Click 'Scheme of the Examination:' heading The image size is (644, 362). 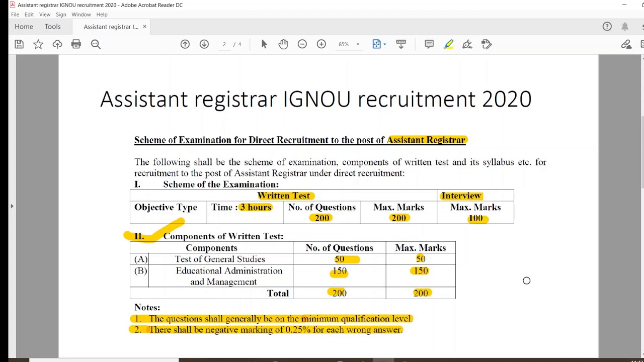(221, 185)
